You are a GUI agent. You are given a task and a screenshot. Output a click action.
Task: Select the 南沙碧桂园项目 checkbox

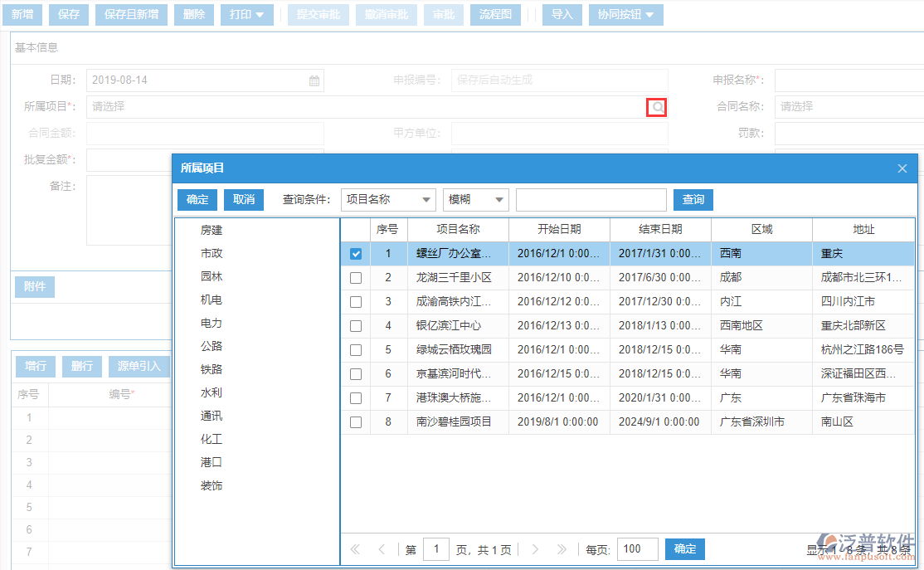coord(356,421)
